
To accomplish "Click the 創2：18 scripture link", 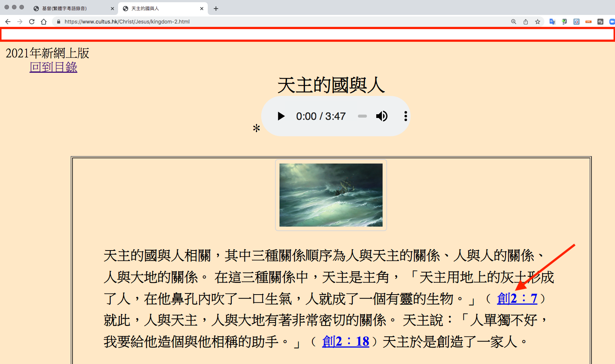I will click(x=345, y=342).
